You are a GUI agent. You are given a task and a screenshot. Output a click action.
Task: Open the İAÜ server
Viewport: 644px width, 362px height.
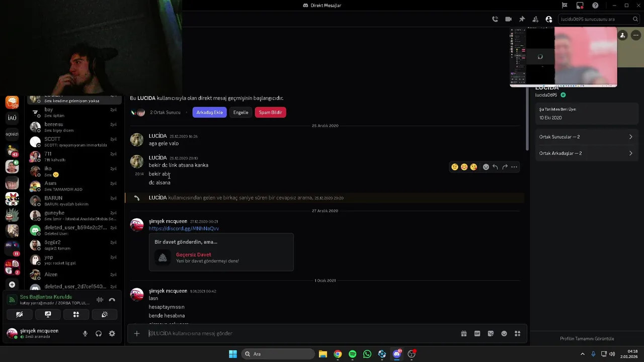click(x=12, y=118)
